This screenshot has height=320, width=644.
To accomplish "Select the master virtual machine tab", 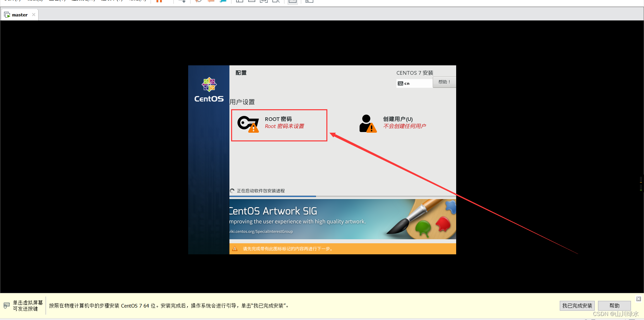I will pyautogui.click(x=19, y=14).
